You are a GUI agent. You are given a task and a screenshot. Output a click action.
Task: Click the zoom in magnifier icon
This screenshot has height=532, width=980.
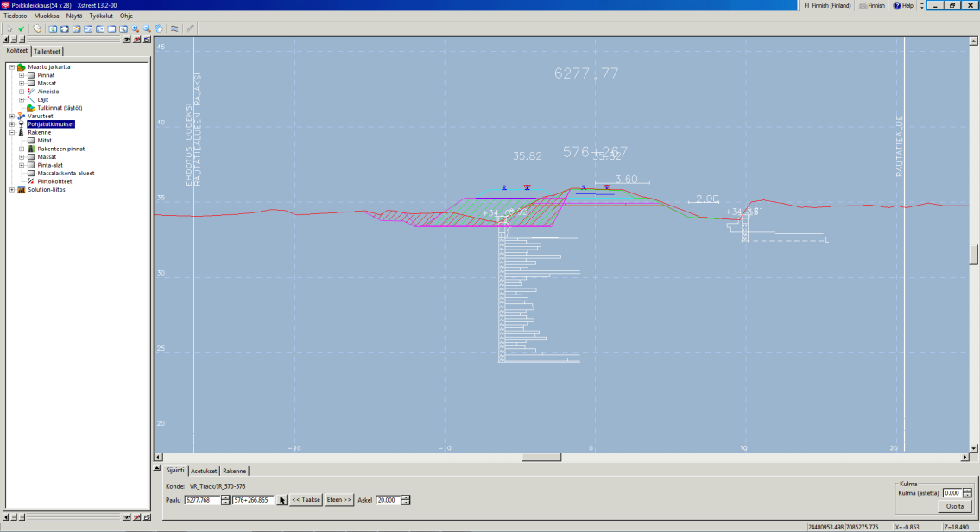point(135,28)
